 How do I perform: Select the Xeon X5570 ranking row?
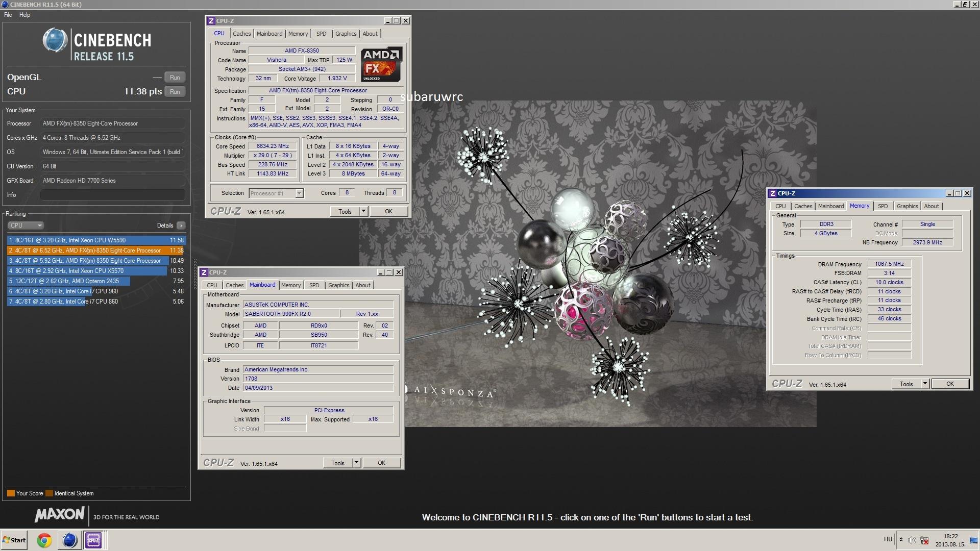[96, 271]
